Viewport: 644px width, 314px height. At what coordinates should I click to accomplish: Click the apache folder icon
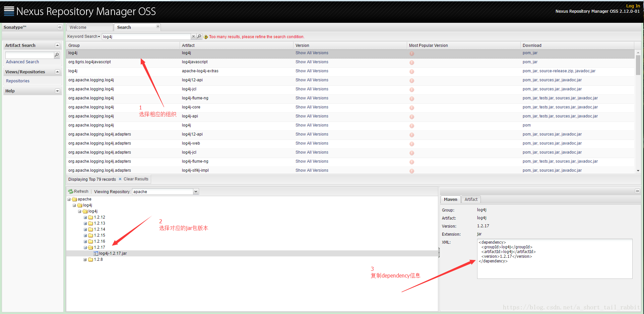click(x=74, y=200)
